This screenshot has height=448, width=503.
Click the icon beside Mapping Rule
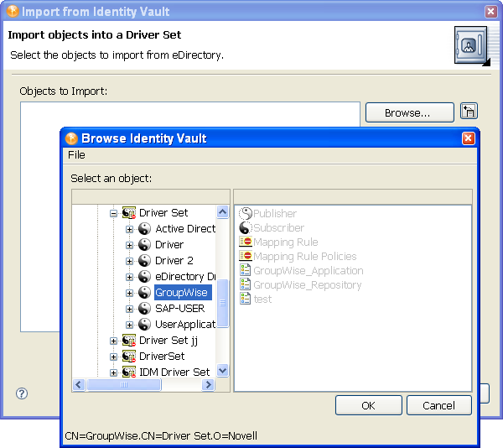tap(246, 242)
